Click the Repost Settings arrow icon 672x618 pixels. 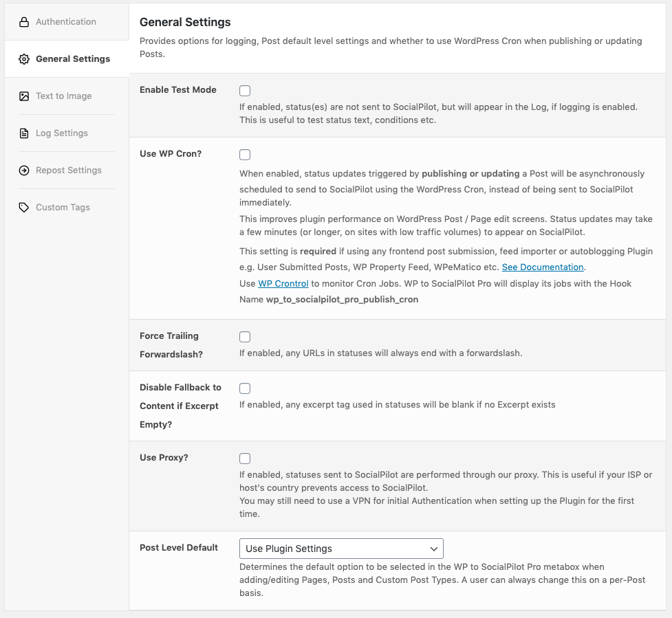point(24,170)
